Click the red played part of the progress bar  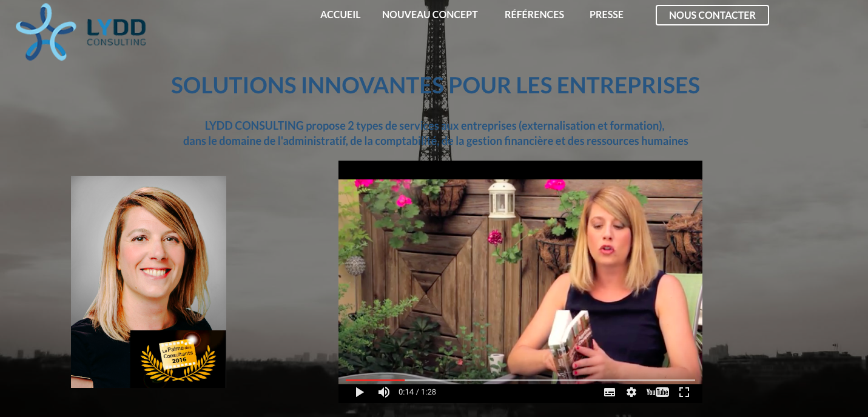pyautogui.click(x=375, y=380)
